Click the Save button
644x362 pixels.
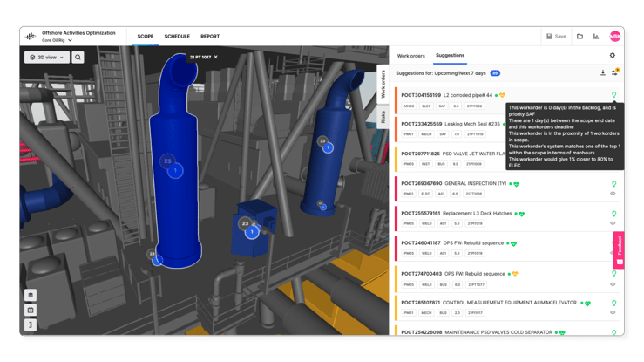point(556,37)
